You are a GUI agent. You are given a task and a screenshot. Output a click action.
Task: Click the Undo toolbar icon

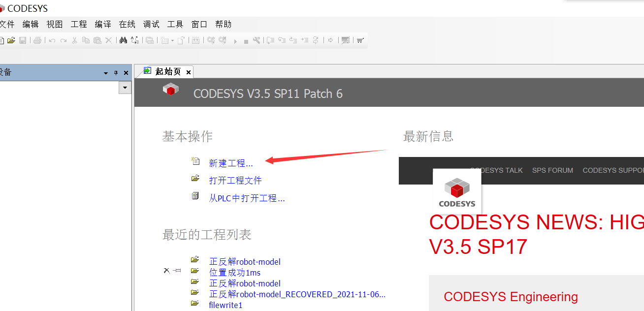point(52,40)
